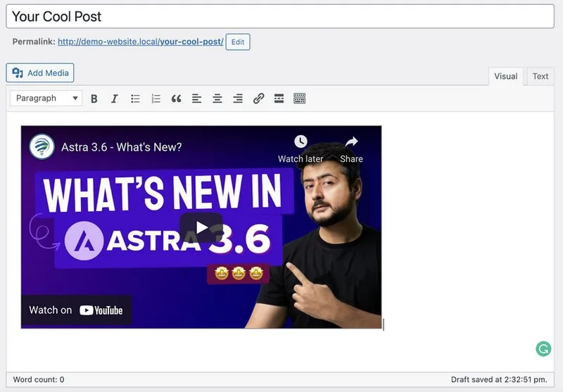Align text left
563x392 pixels.
(196, 99)
